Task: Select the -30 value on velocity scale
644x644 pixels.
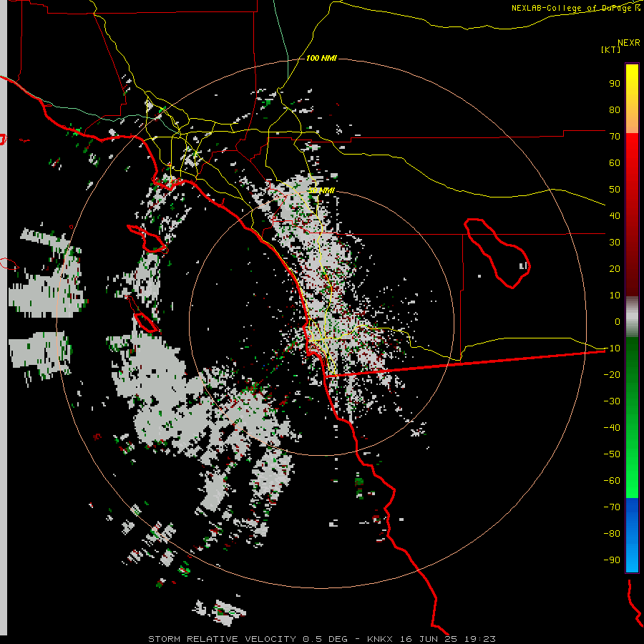Action: [612, 401]
